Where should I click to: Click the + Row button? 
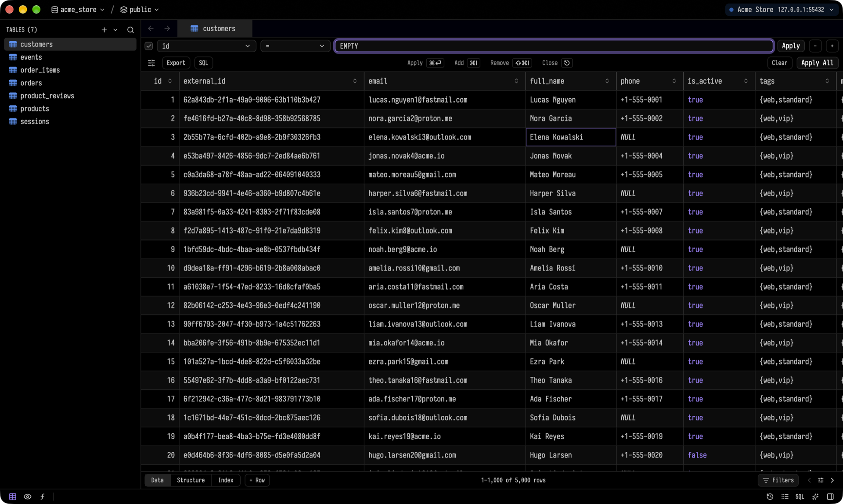257,480
